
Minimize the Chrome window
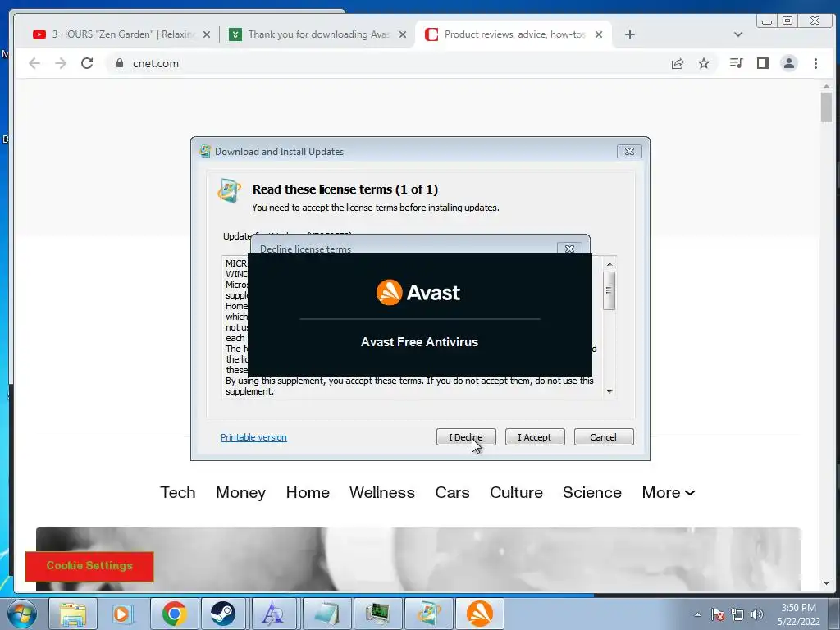click(767, 21)
